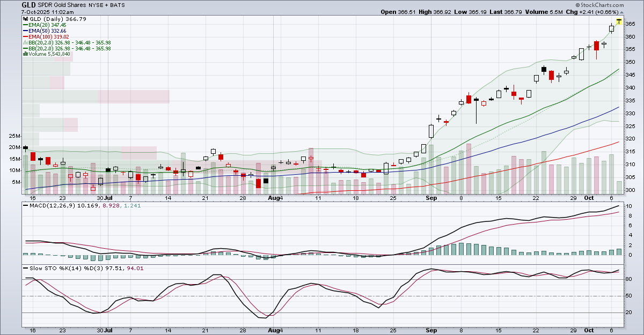Screen dimensions: 644x335
Task: Click the 365 price axis label
Action: point(630,24)
